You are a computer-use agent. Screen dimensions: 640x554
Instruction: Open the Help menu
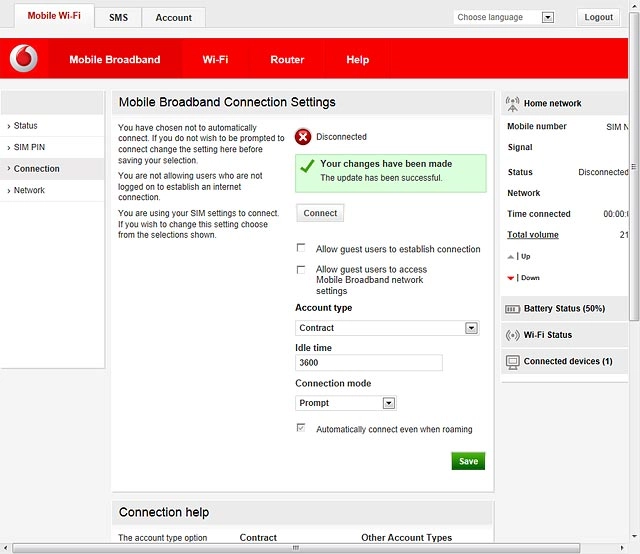click(x=358, y=60)
